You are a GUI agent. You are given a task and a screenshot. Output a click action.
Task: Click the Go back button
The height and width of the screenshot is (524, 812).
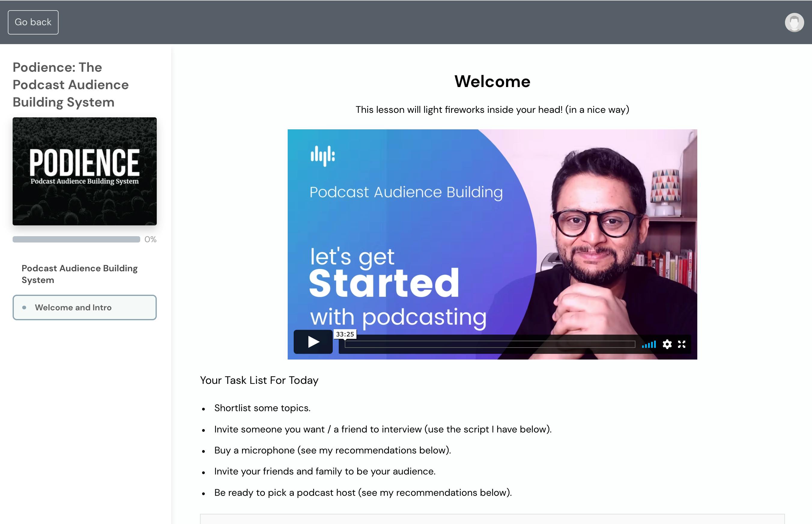[33, 22]
